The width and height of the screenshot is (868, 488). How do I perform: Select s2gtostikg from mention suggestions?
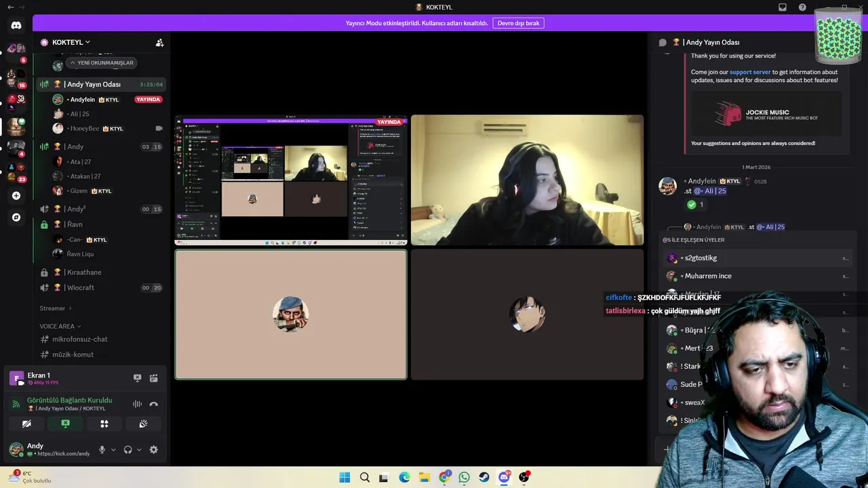click(757, 258)
